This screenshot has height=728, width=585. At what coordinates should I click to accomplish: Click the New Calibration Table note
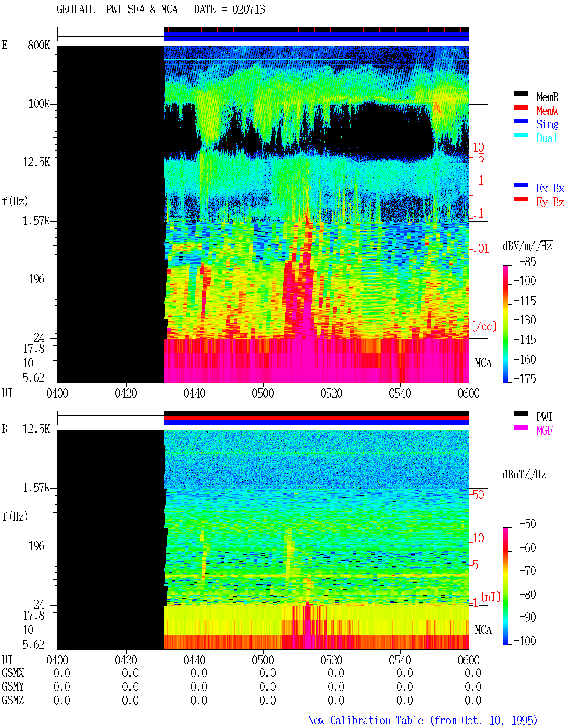click(x=423, y=720)
